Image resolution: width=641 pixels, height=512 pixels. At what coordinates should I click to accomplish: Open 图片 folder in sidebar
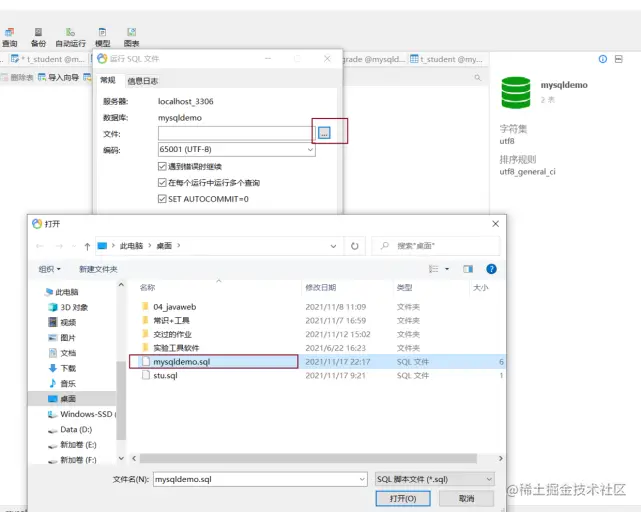tap(62, 338)
